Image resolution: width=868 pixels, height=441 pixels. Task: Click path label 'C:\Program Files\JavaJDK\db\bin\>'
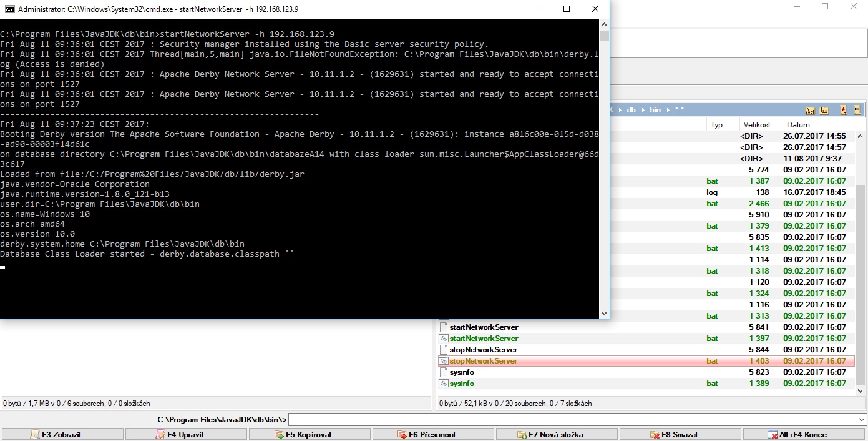(222, 419)
